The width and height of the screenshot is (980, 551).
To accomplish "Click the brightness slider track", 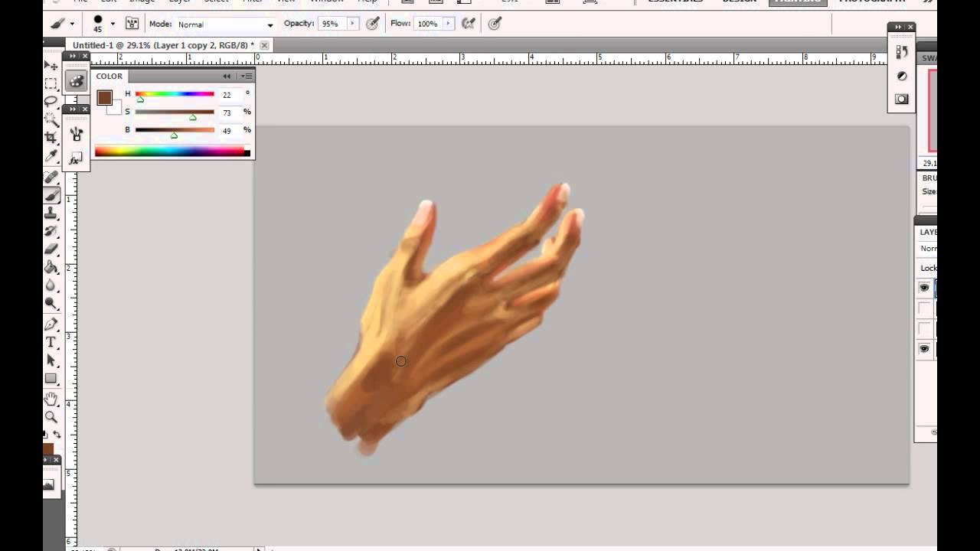I will (175, 130).
